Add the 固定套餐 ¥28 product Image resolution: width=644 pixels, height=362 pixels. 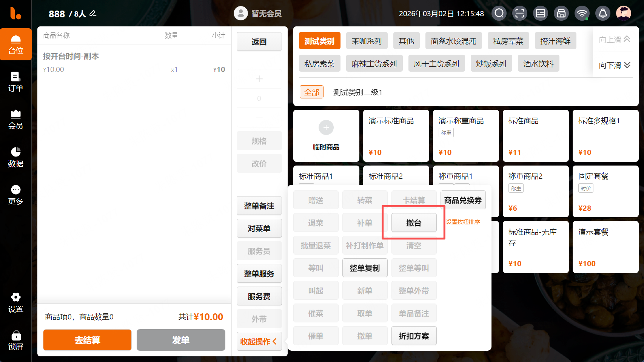(x=605, y=191)
